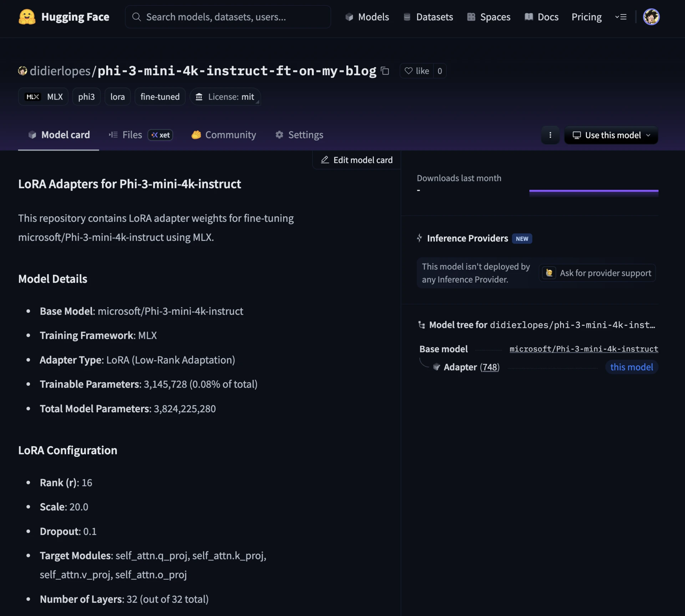Click Edit model card button
The image size is (685, 616).
[357, 160]
